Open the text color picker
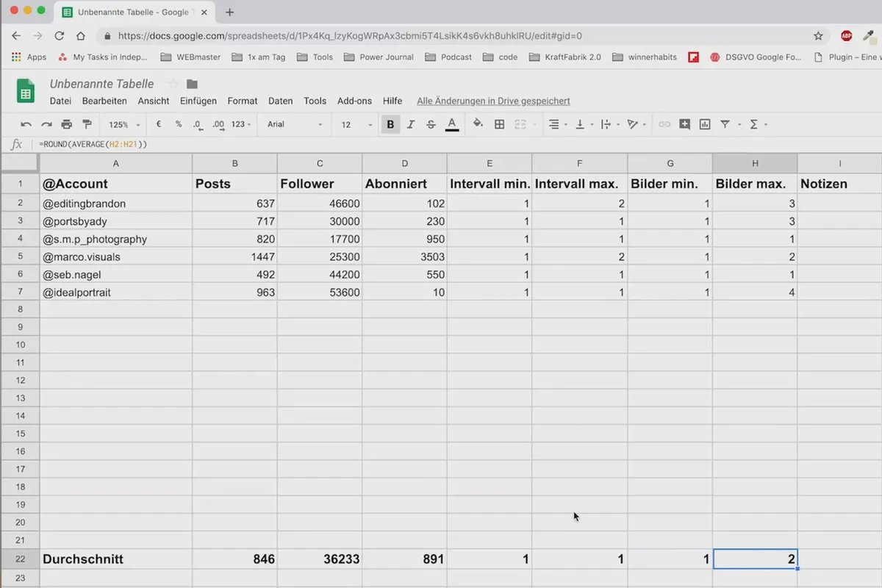The height and width of the screenshot is (588, 882). coord(452,124)
